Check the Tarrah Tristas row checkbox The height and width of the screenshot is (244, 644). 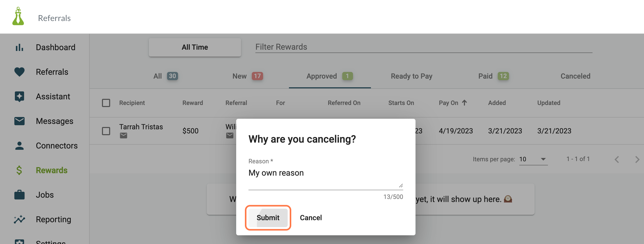pos(106,131)
